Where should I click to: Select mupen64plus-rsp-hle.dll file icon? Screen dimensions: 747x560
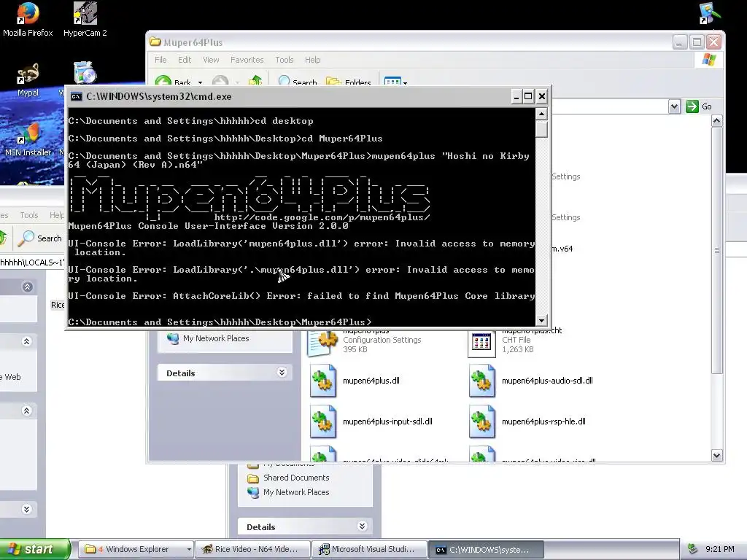click(481, 421)
